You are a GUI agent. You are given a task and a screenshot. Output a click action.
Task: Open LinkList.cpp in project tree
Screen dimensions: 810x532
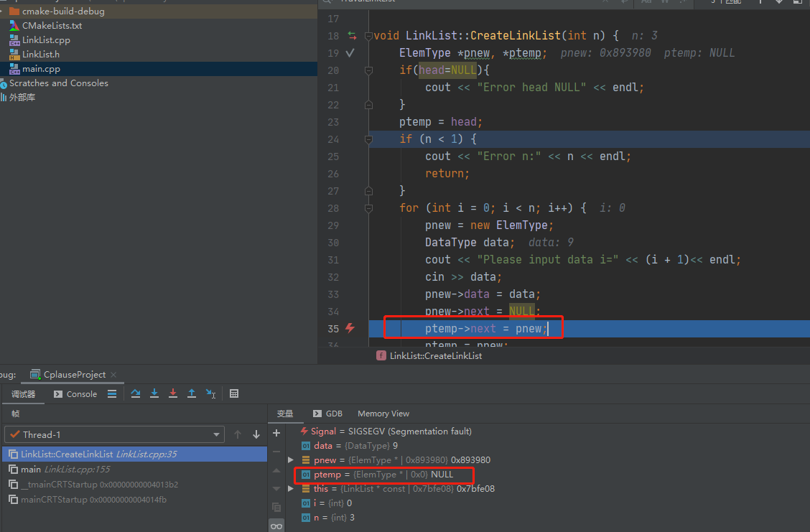pos(46,39)
